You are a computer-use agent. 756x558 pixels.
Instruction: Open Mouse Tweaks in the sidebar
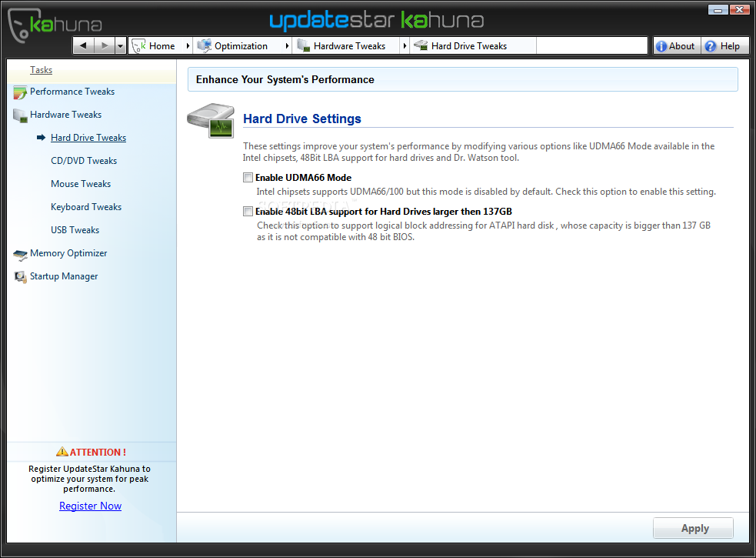[81, 184]
